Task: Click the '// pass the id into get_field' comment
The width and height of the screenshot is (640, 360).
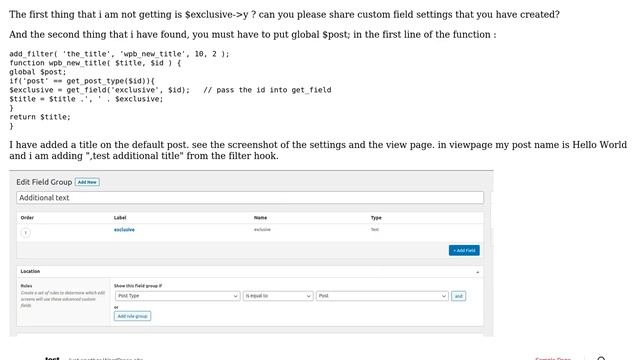Action: point(267,90)
